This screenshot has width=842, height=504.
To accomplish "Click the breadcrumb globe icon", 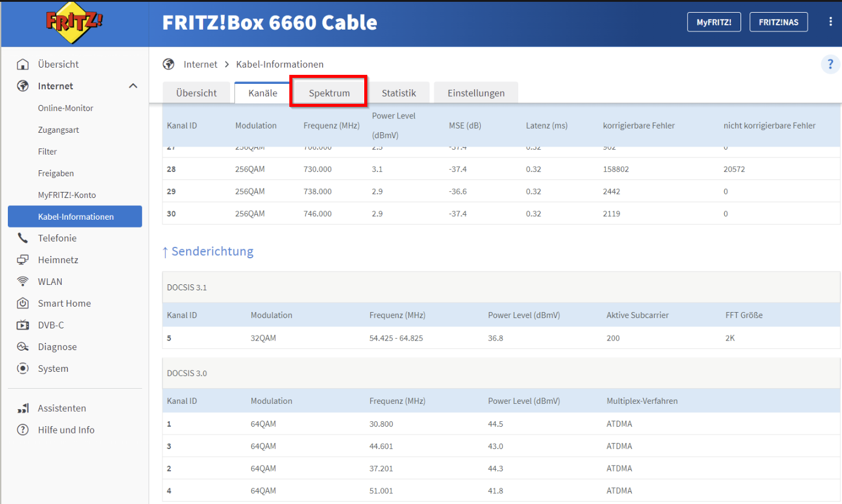I will pos(169,64).
